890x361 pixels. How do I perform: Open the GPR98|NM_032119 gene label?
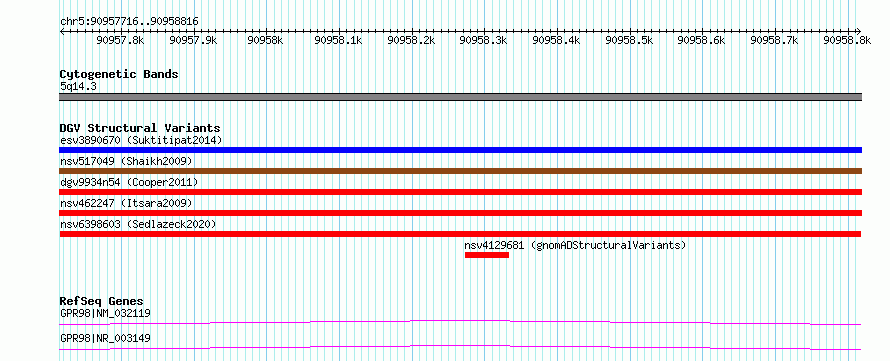105,313
